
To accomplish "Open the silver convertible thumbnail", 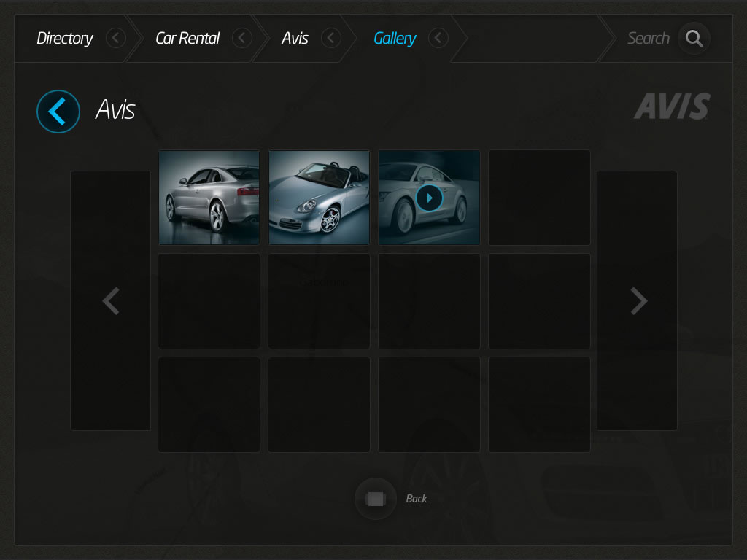I will coord(319,198).
